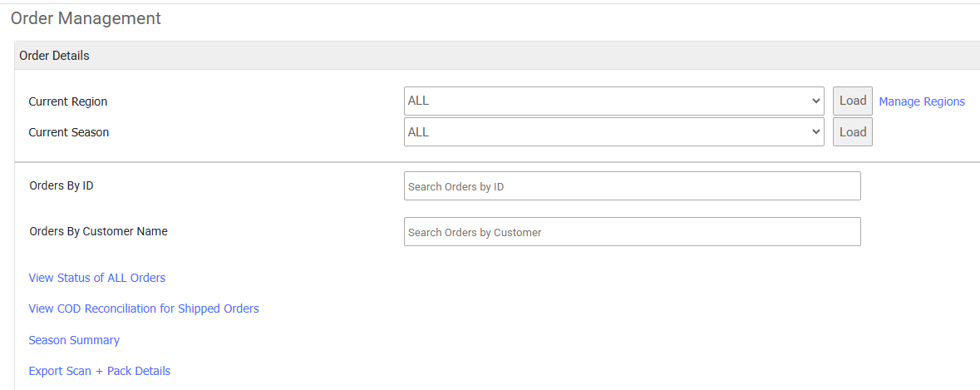Click the Orders By Customer Name label

(x=98, y=230)
